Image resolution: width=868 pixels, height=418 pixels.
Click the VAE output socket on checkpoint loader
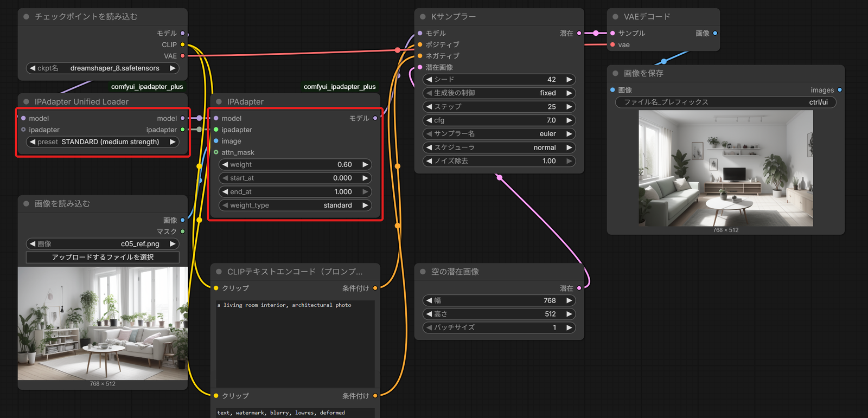tap(182, 56)
